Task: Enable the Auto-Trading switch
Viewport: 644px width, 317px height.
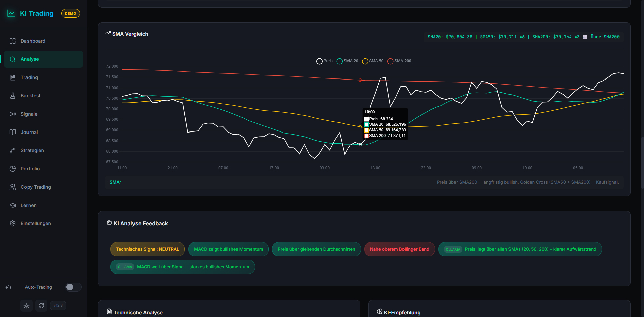Action: coord(73,287)
